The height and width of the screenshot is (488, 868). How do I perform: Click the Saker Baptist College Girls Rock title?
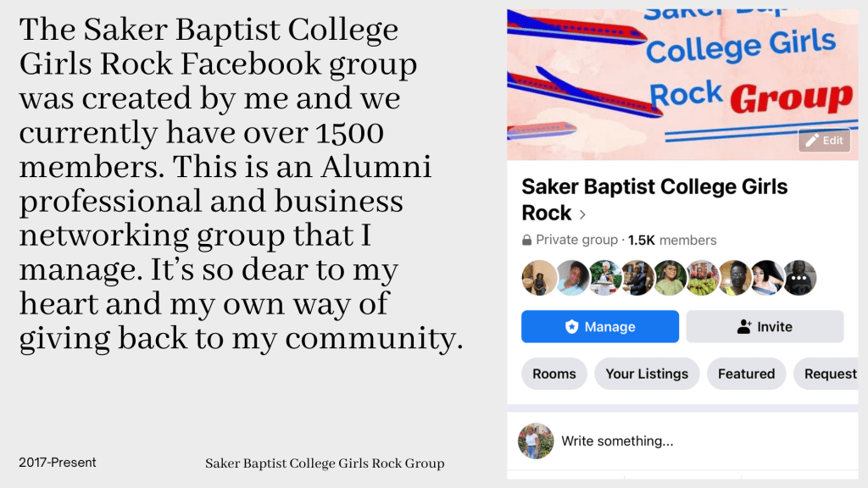pyautogui.click(x=654, y=187)
